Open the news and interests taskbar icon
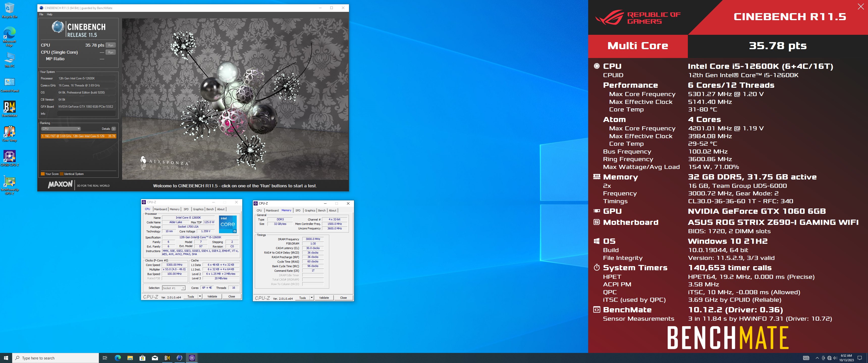The image size is (868, 363). click(806, 358)
